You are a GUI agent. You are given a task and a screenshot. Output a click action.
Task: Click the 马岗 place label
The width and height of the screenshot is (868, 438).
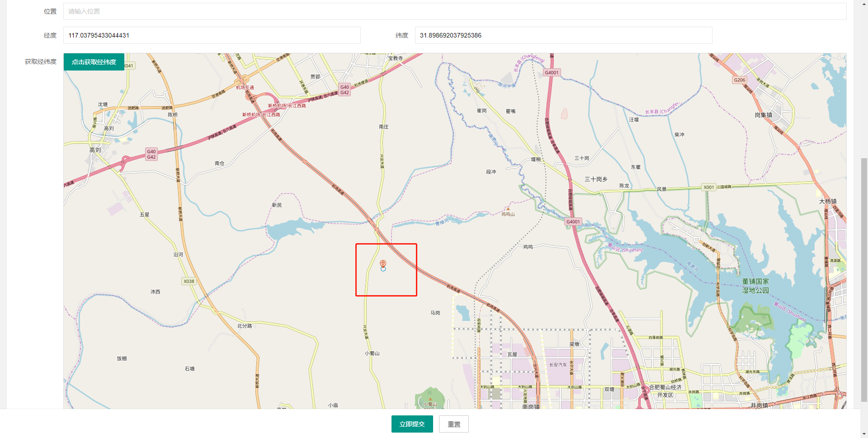tap(435, 313)
